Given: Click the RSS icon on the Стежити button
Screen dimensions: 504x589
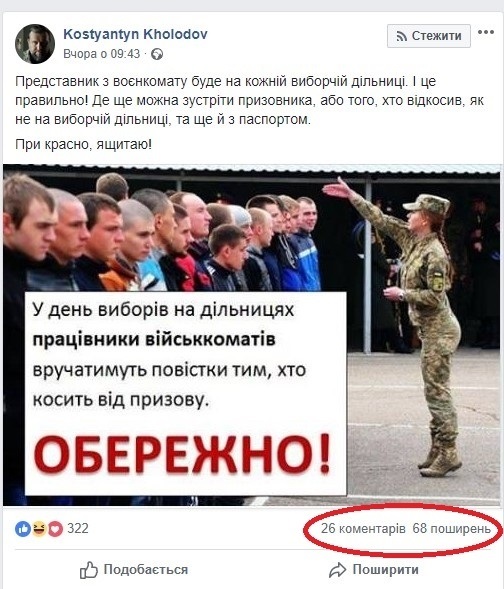Looking at the screenshot, I should click(x=401, y=36).
